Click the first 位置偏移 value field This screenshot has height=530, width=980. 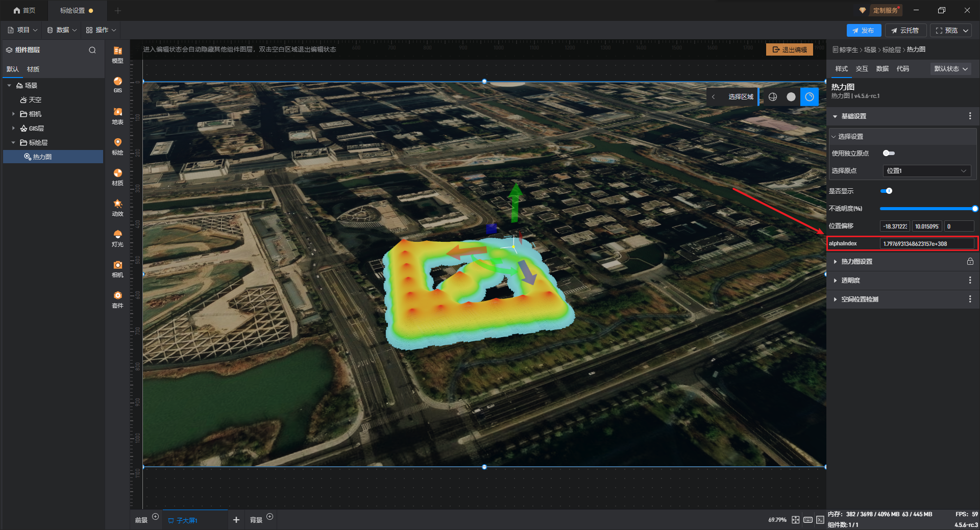coord(895,226)
